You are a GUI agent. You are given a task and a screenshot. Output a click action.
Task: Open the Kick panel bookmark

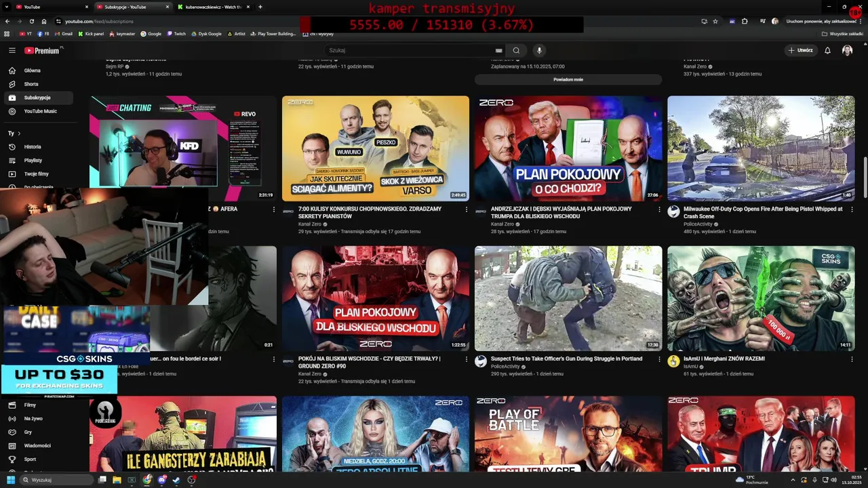pyautogui.click(x=91, y=33)
